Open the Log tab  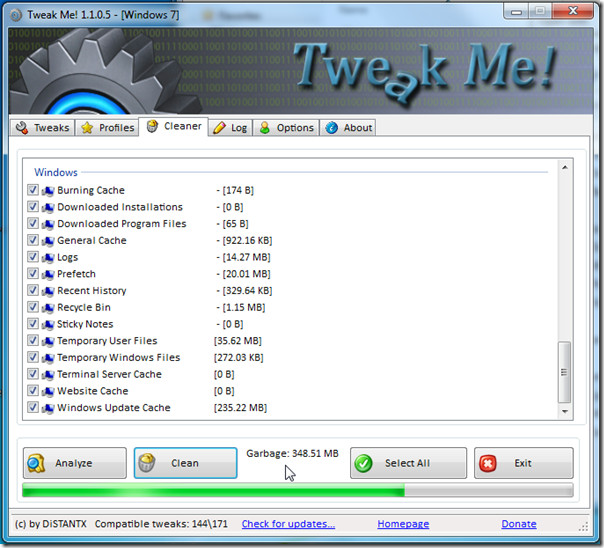(x=230, y=127)
